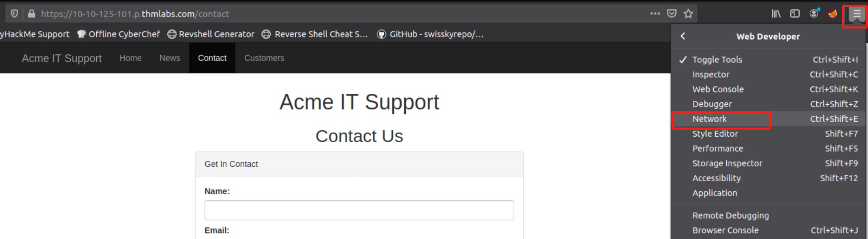The image size is (868, 239).
Task: Open Storage Inspector from the menu
Action: pos(727,164)
